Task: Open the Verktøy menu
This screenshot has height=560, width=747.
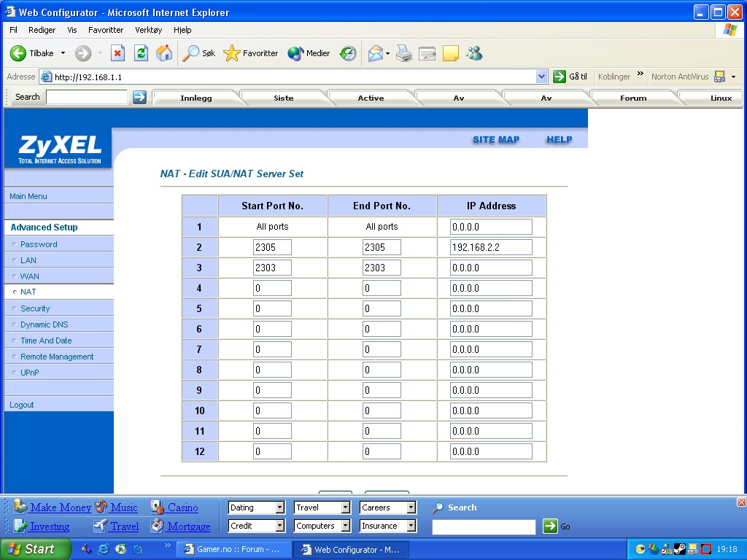Action: 148,30
